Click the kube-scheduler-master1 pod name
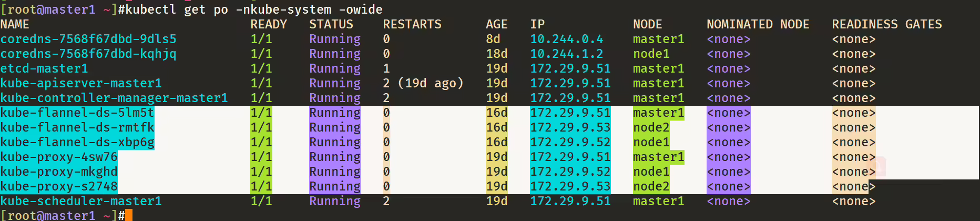980x221 pixels. point(81,201)
